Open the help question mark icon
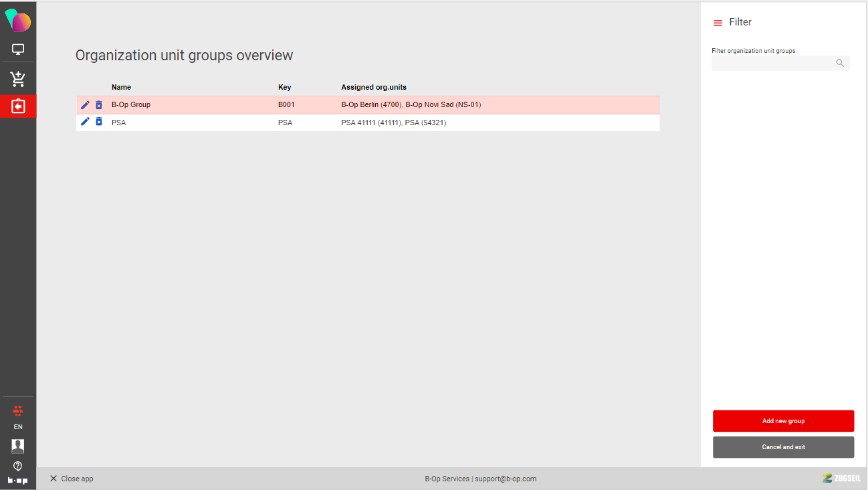This screenshot has height=490, width=868. coord(18,466)
